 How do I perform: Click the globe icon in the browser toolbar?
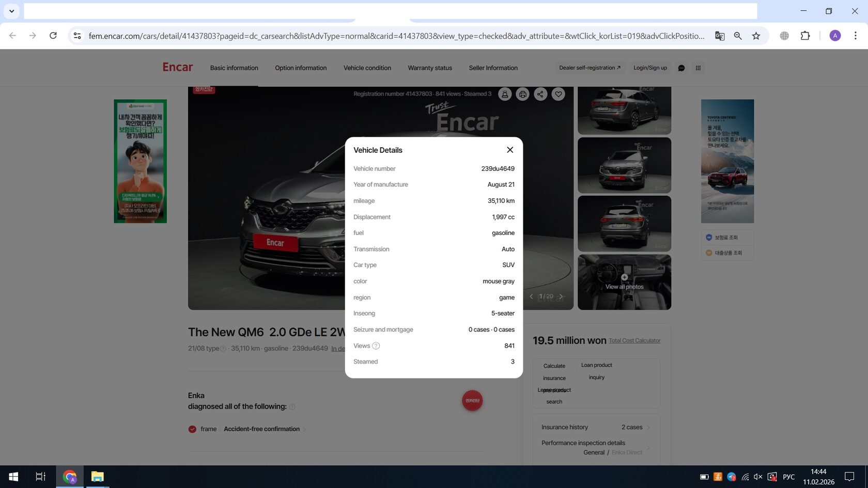click(x=784, y=36)
